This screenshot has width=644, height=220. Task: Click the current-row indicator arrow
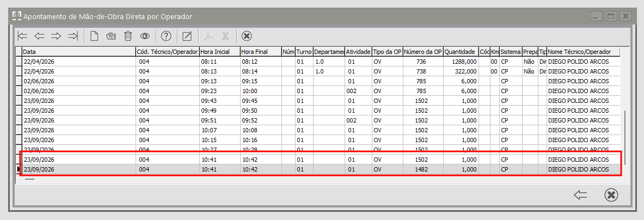coord(18,169)
